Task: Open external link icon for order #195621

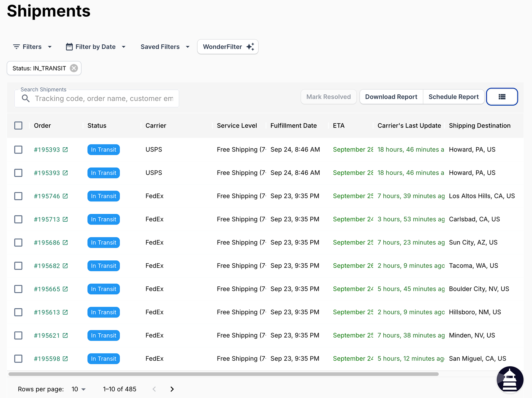Action: 65,335
